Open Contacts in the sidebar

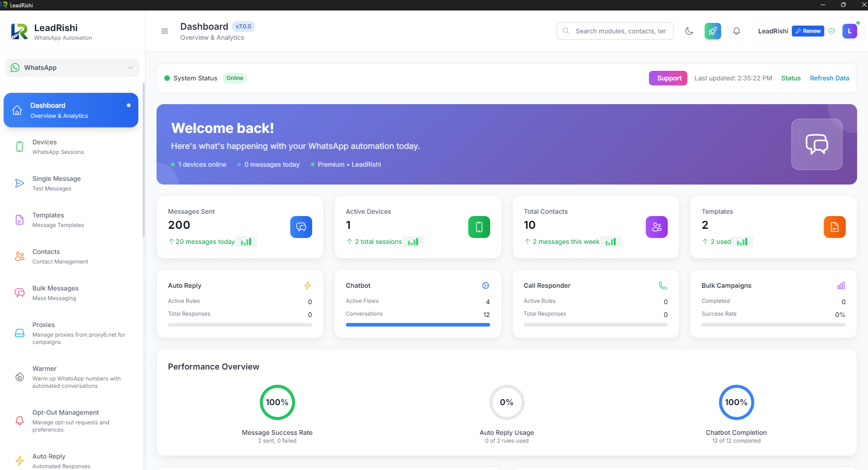tap(71, 256)
